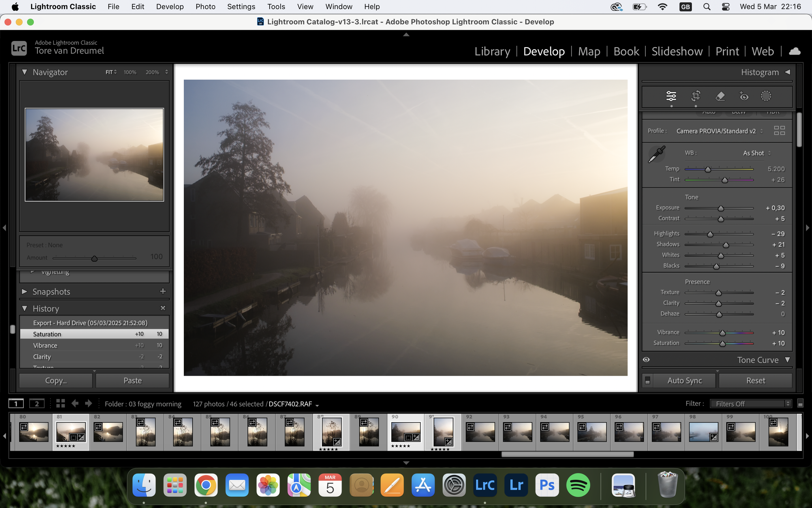This screenshot has width=812, height=508.
Task: Open the profile browser grid icon
Action: coord(779,131)
